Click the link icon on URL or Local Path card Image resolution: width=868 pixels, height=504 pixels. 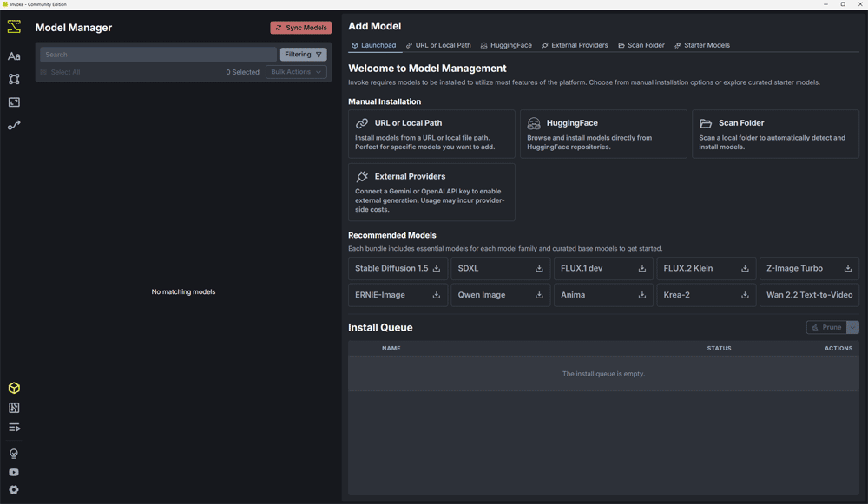362,123
